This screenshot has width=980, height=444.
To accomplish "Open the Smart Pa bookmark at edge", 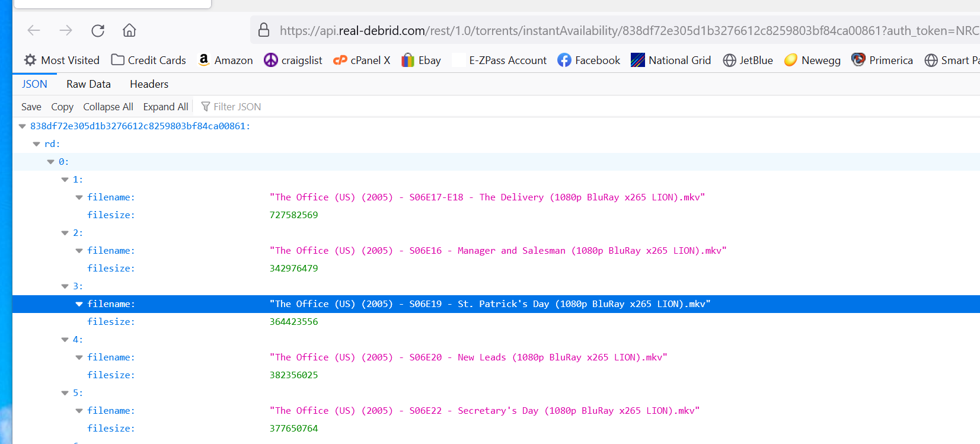I will pos(952,60).
